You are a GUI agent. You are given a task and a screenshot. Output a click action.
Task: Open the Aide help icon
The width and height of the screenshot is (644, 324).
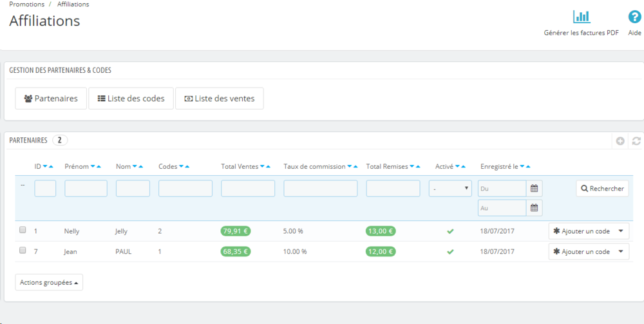634,17
